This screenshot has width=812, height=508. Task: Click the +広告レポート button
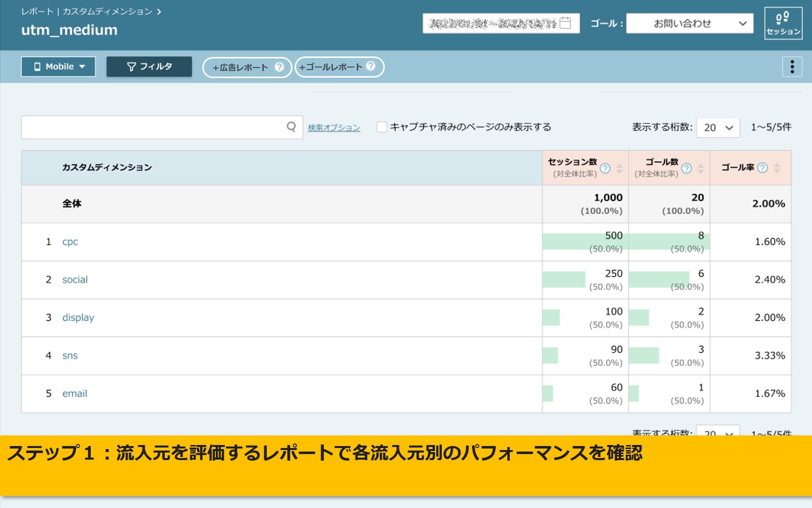click(247, 67)
